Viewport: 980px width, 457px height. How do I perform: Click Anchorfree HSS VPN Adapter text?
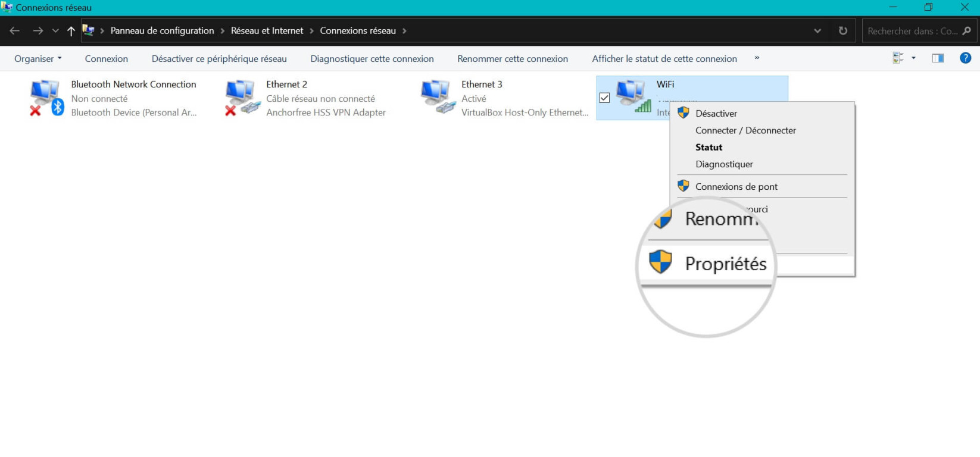pyautogui.click(x=326, y=112)
